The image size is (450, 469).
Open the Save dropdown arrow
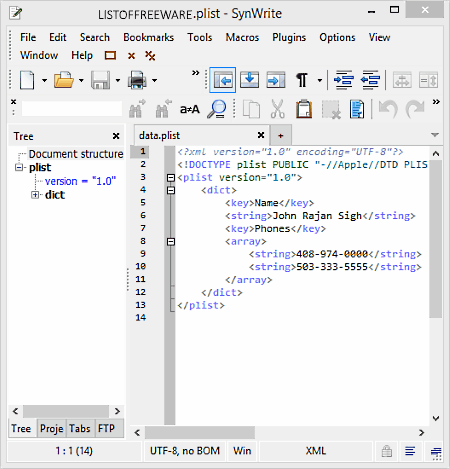click(118, 80)
